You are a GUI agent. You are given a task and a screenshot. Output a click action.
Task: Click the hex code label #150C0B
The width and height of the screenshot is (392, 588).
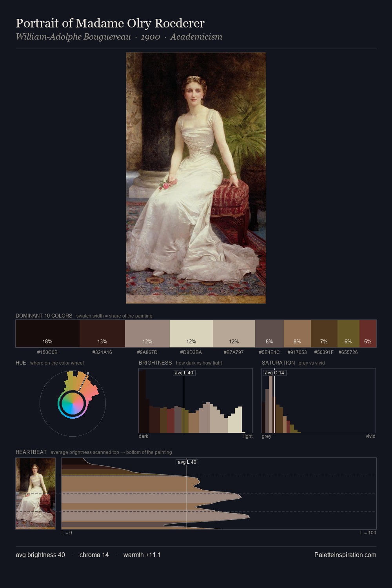47,352
